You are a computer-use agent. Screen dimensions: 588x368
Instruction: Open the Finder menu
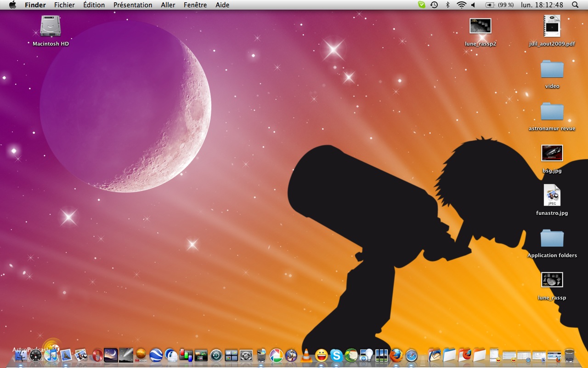[35, 5]
